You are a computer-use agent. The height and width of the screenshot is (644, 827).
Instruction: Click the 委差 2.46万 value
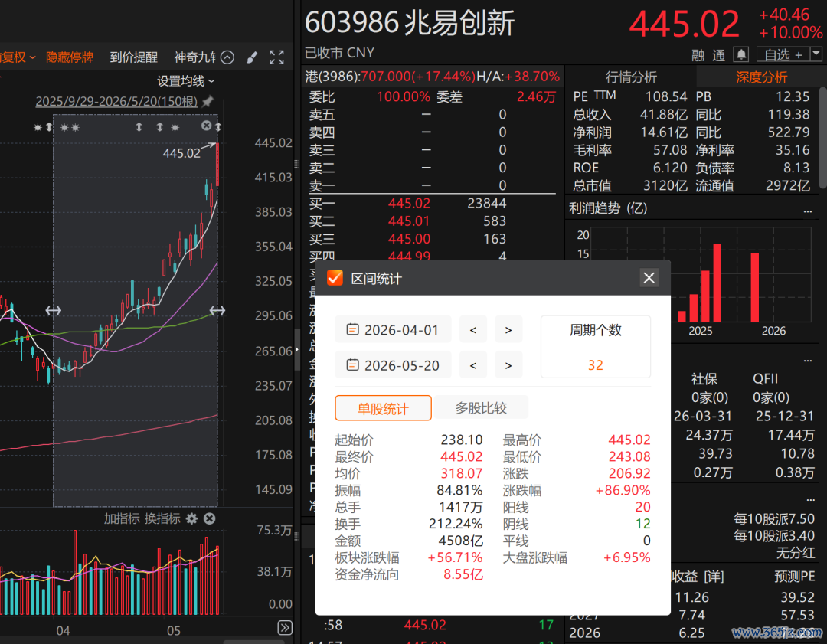point(536,97)
